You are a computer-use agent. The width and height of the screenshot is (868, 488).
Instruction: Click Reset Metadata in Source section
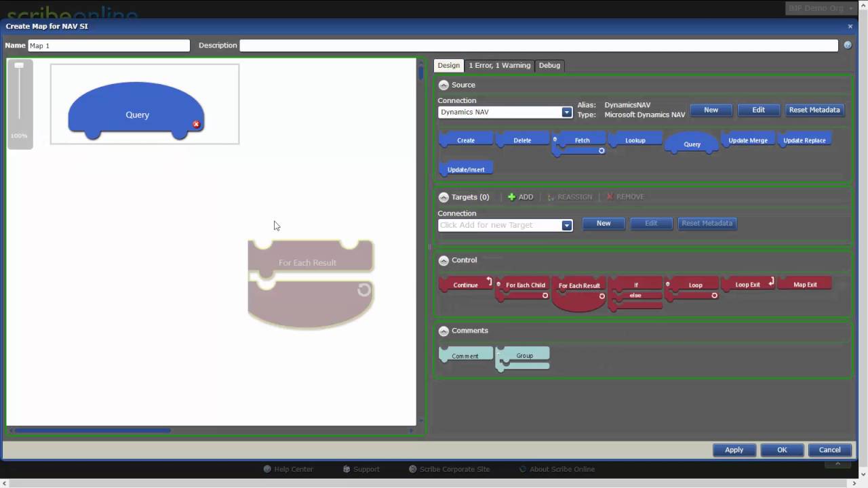coord(814,110)
